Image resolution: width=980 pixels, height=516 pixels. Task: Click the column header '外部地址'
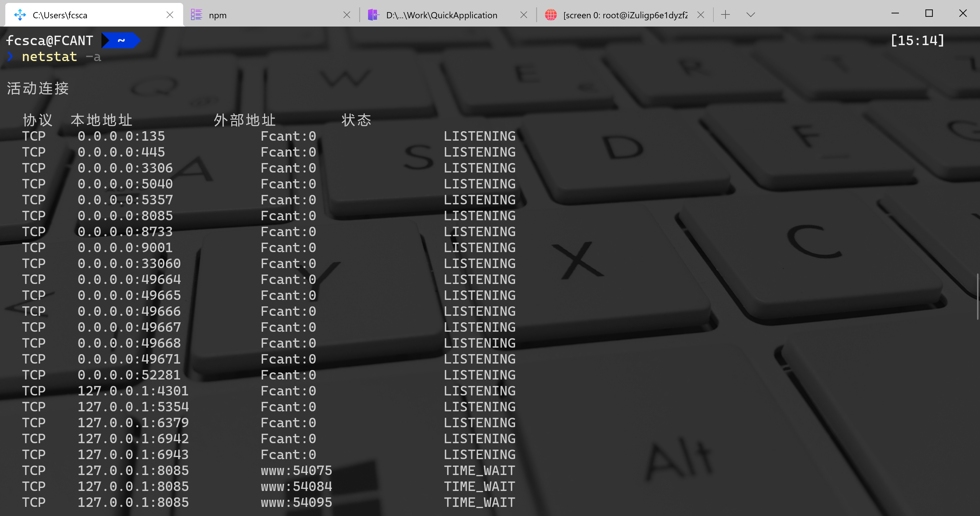[x=244, y=120]
